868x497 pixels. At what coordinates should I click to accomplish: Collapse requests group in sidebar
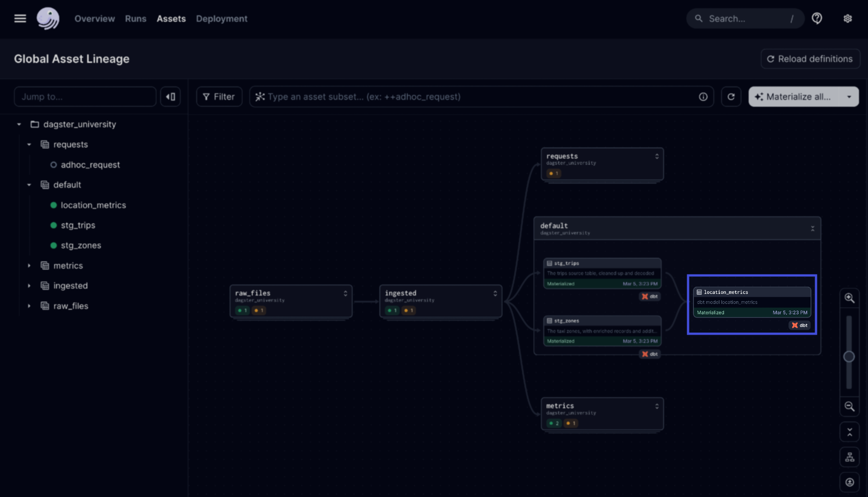coord(29,145)
